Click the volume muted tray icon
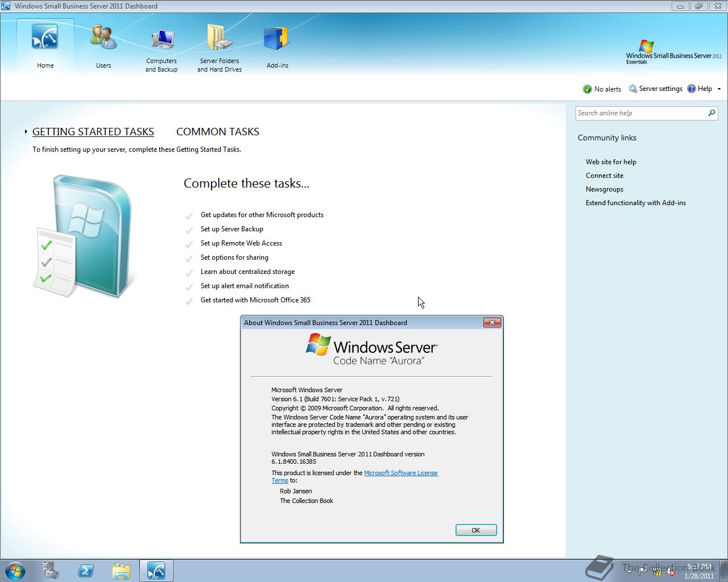728x582 pixels. [671, 571]
